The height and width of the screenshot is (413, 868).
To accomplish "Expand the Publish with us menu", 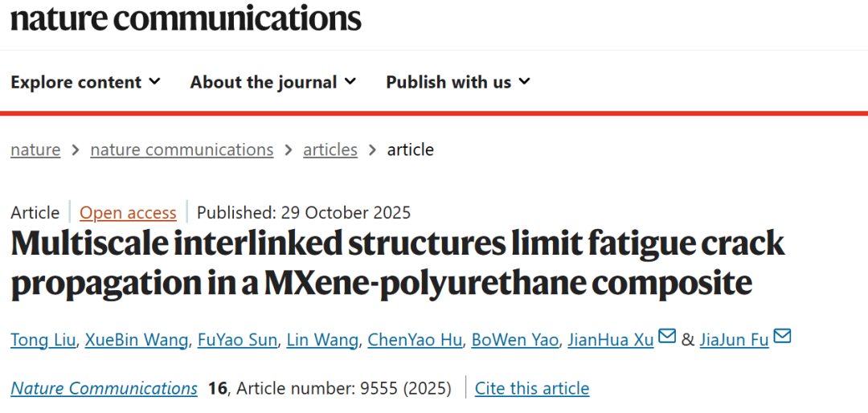I will [x=458, y=82].
